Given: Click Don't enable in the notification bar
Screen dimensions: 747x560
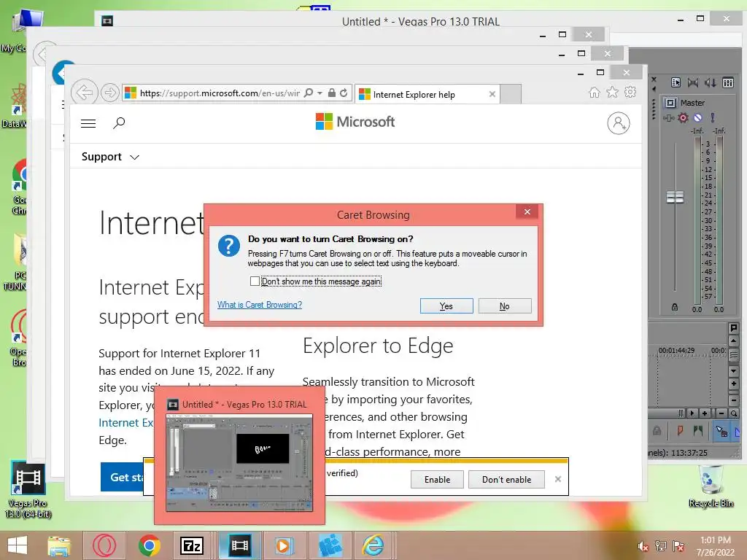Looking at the screenshot, I should (506, 480).
